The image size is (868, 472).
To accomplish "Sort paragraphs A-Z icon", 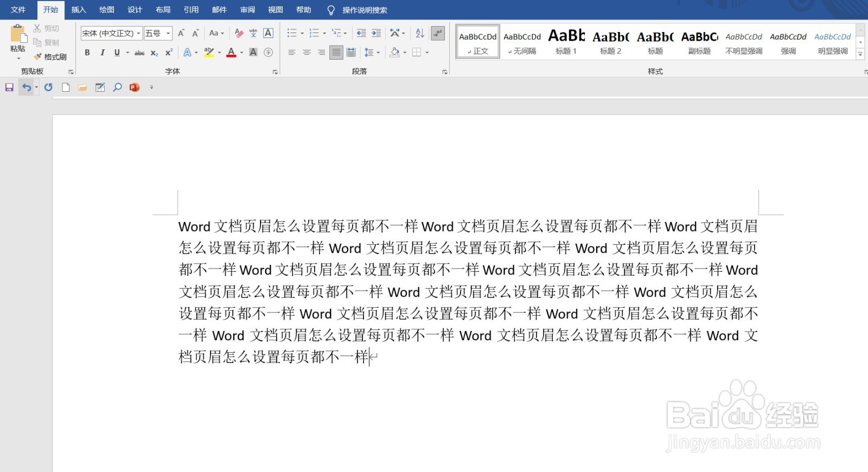I will 420,33.
